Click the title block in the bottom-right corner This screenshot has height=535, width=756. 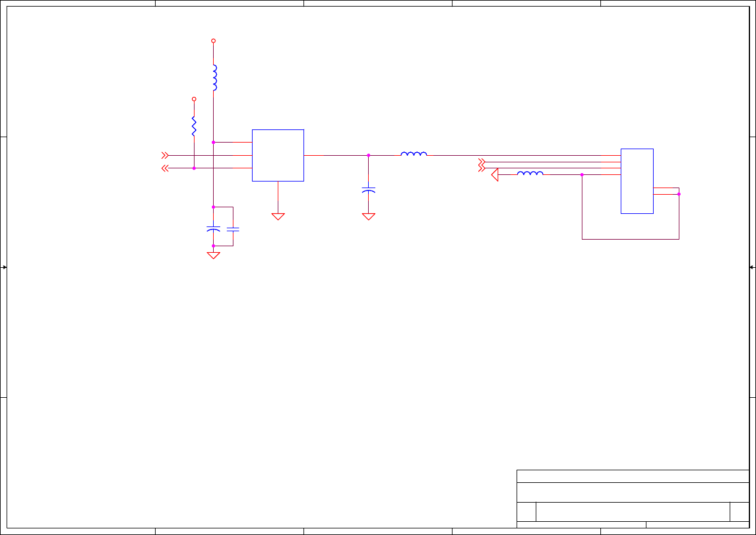point(633,500)
